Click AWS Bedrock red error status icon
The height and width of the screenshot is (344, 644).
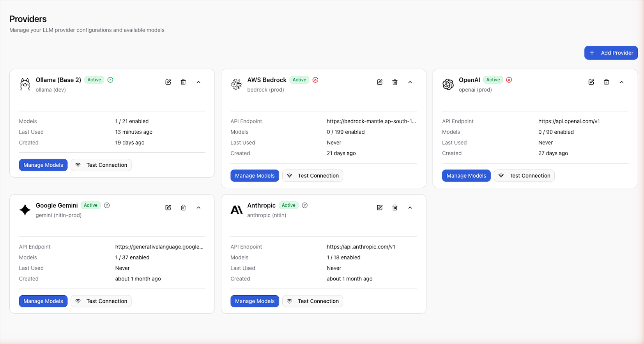pyautogui.click(x=315, y=80)
